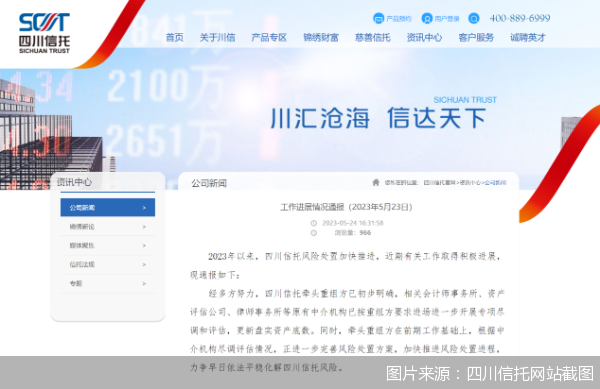Expand the 媒体聚焦 sidebar arrow
Image resolution: width=600 pixels, height=389 pixels.
coord(144,246)
